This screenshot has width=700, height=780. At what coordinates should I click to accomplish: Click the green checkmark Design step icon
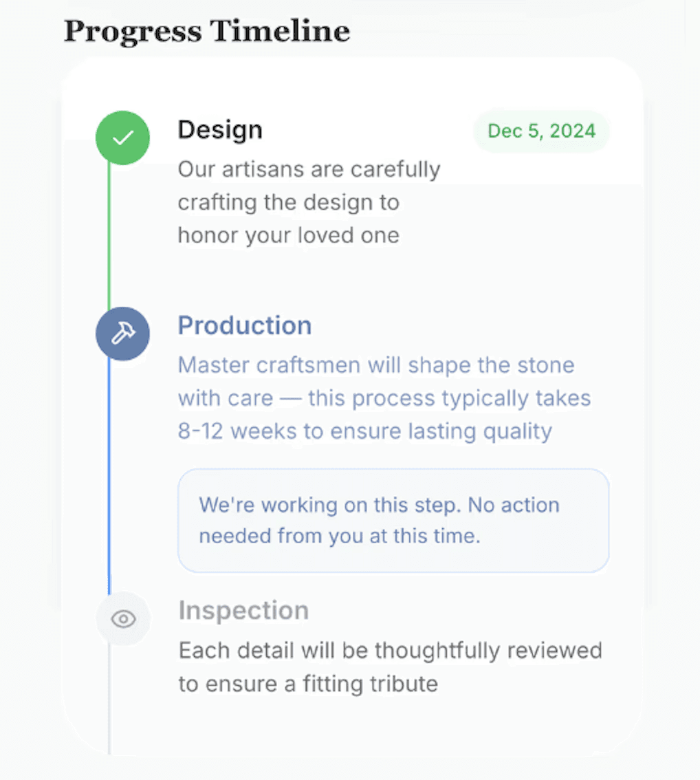coord(122,138)
